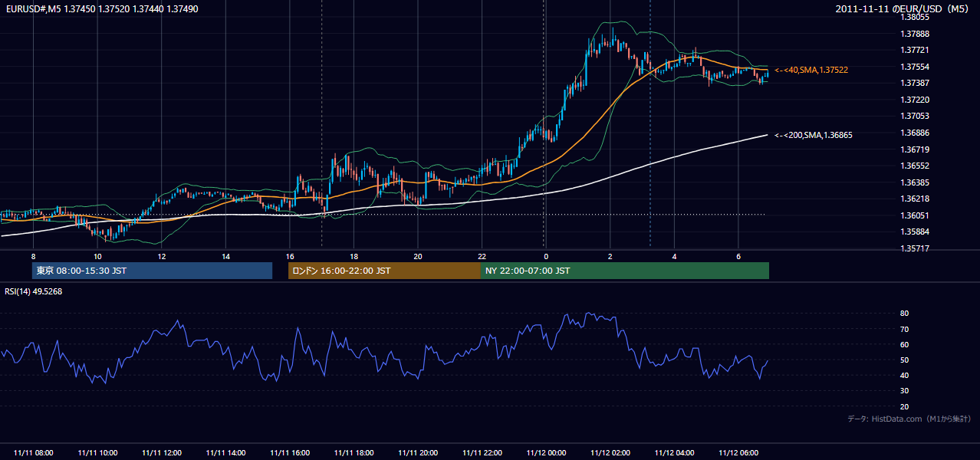Click the RSI 60 level label
The image size is (980, 460).
point(904,344)
